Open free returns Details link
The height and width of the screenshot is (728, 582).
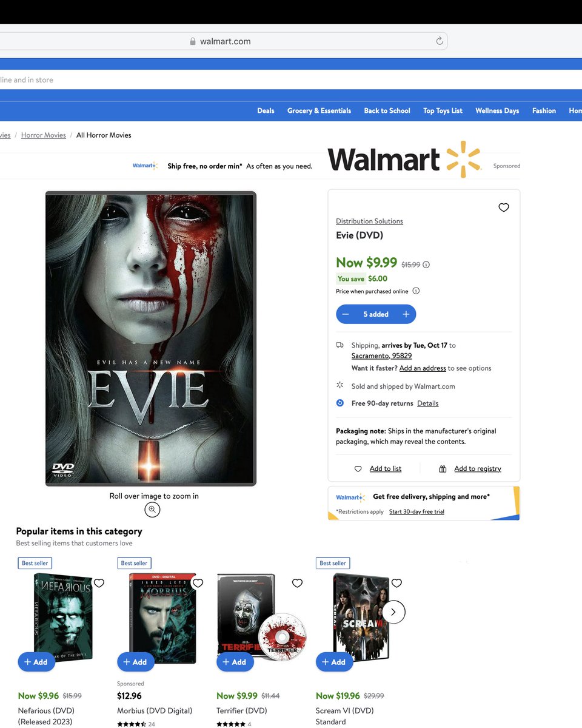point(427,403)
